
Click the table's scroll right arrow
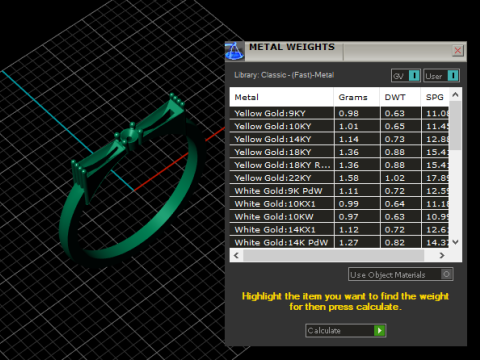point(442,255)
